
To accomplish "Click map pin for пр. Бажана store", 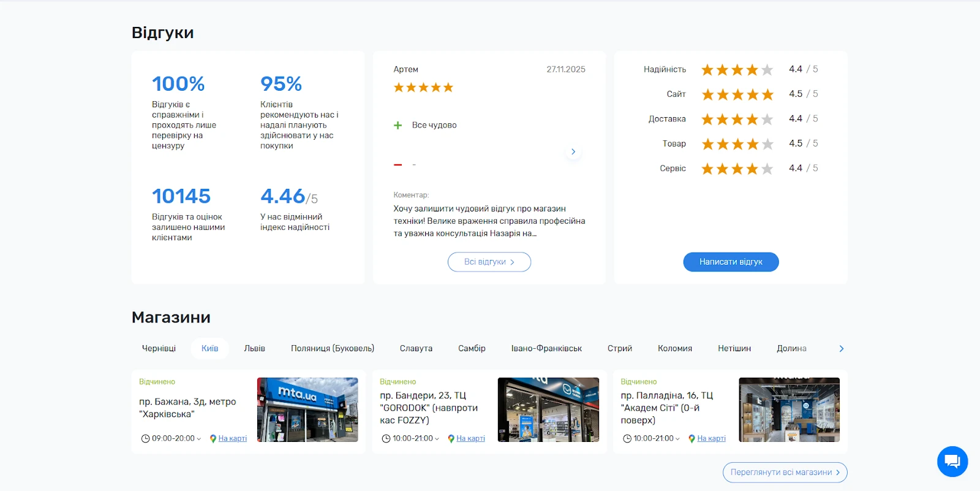I will click(213, 439).
